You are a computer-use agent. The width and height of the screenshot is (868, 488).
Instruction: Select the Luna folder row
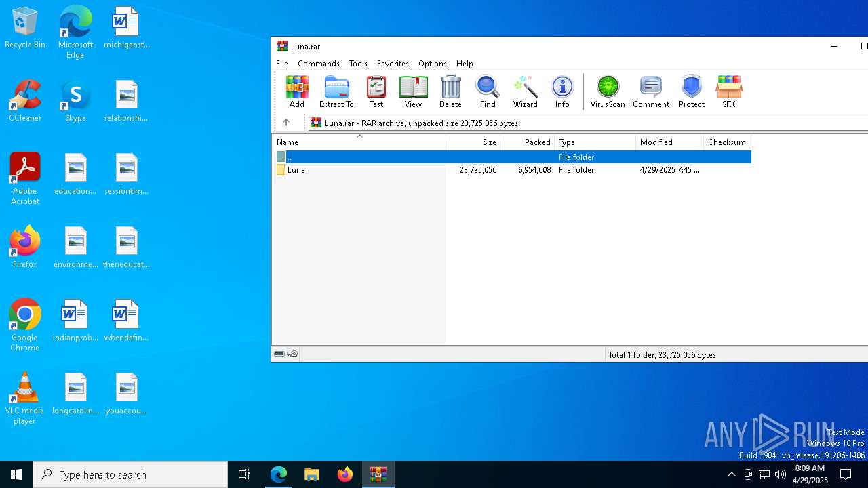click(512, 170)
